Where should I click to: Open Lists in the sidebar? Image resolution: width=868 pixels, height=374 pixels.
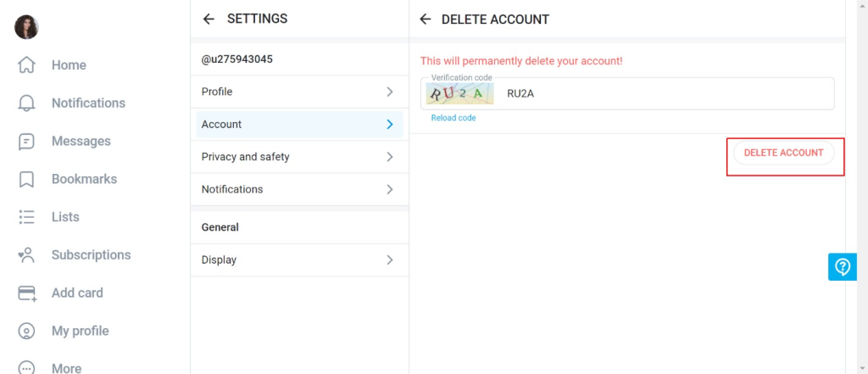click(x=65, y=217)
